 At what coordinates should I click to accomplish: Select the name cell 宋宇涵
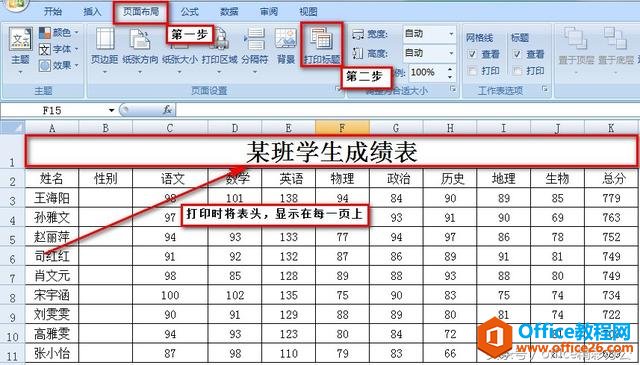[x=52, y=295]
